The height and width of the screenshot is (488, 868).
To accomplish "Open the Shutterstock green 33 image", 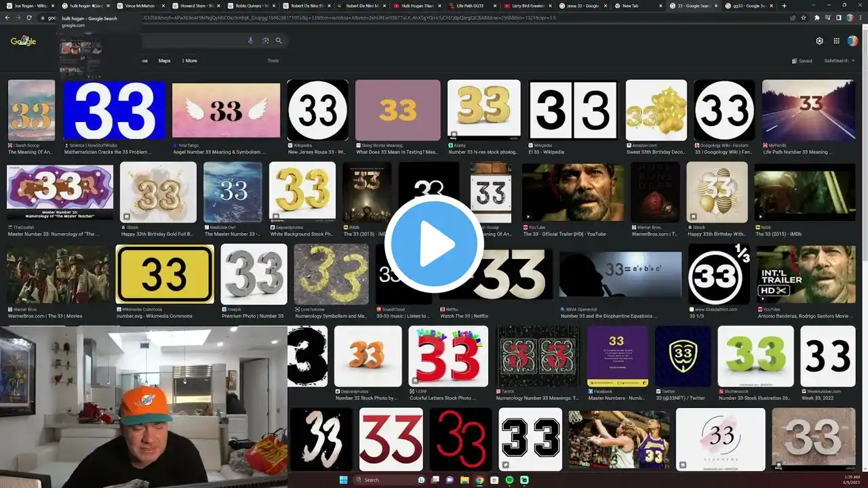I will pyautogui.click(x=755, y=357).
